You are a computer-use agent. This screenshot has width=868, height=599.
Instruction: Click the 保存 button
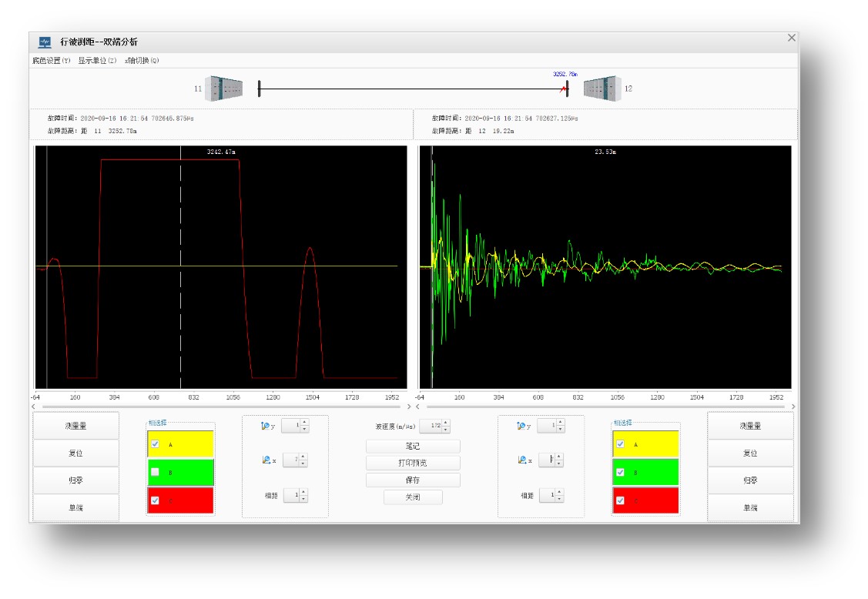[413, 480]
